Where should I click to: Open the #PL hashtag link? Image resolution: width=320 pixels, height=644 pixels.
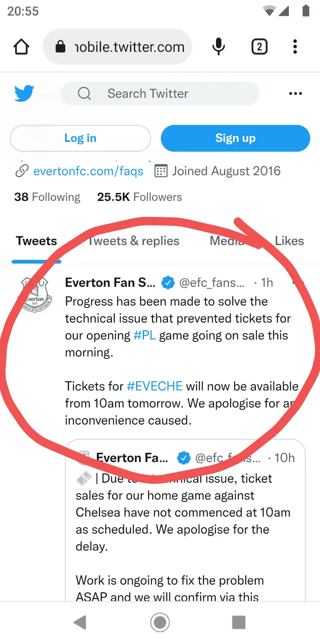tap(144, 336)
